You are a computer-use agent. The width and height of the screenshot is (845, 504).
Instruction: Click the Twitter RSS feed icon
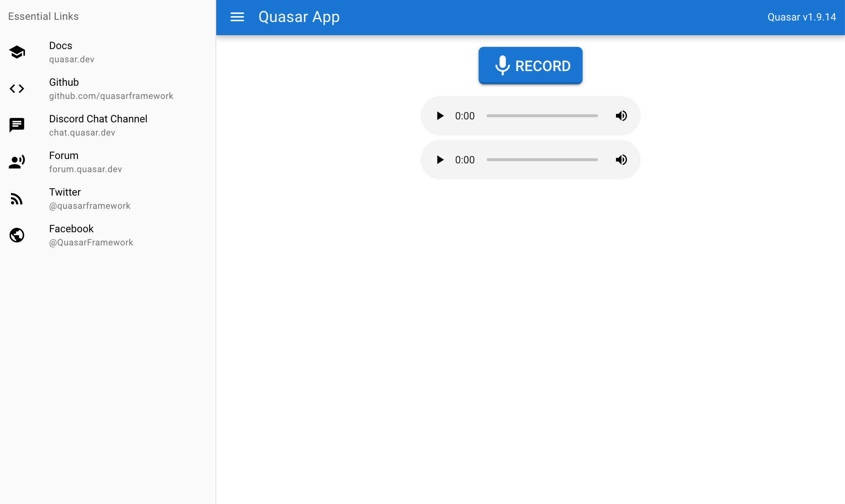16,198
